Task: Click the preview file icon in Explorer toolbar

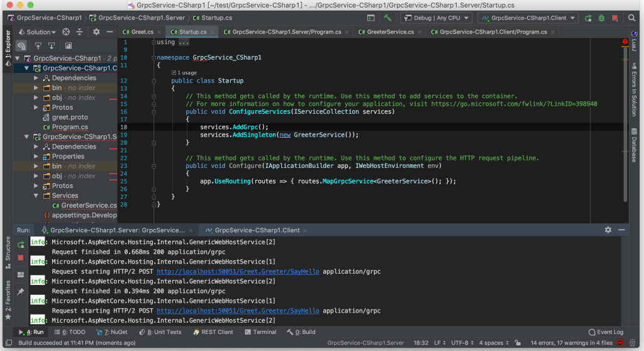Action: tap(68, 46)
